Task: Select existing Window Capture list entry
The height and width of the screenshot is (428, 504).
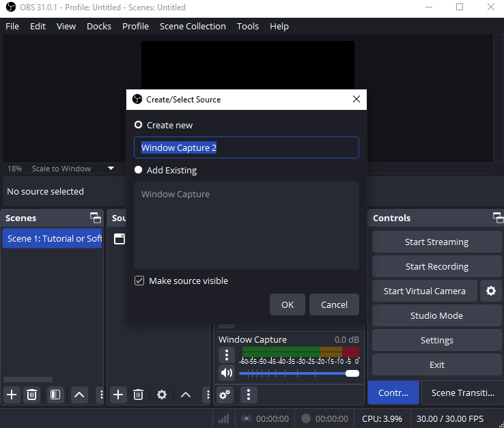Action: [176, 194]
